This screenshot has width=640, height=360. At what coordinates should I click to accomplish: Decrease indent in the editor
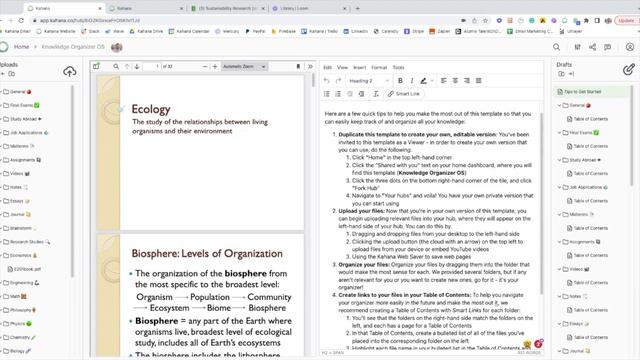coord(350,94)
